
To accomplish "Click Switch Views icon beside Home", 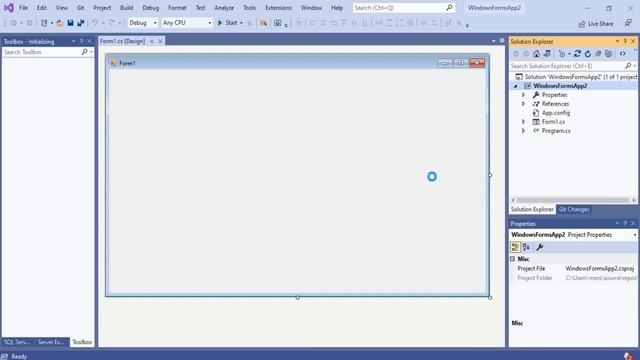I will click(x=547, y=54).
